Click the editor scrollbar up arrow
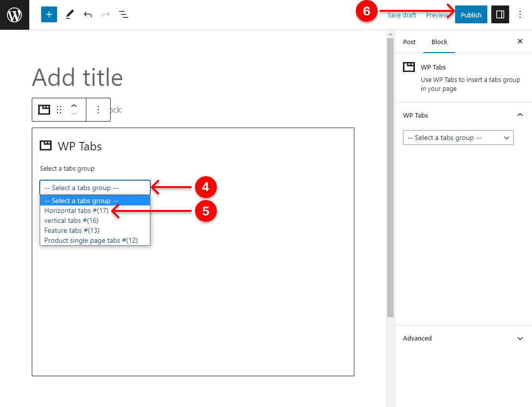Image resolution: width=532 pixels, height=407 pixels. 390,34
